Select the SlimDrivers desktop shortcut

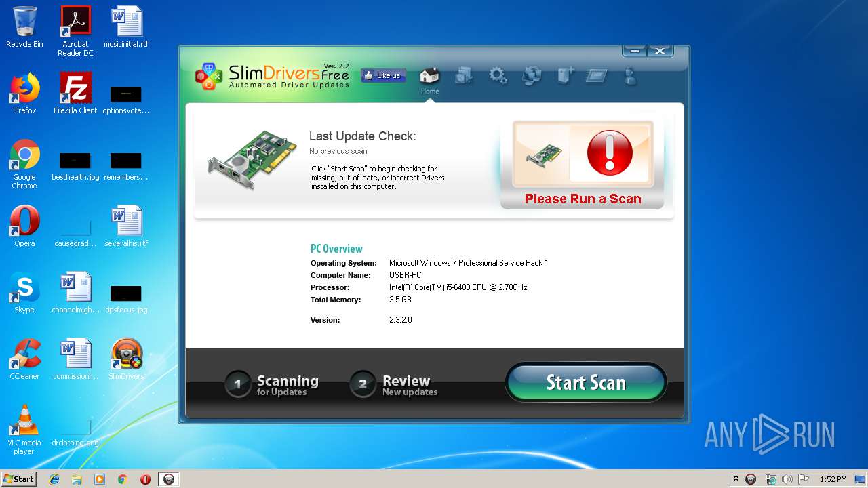126,359
